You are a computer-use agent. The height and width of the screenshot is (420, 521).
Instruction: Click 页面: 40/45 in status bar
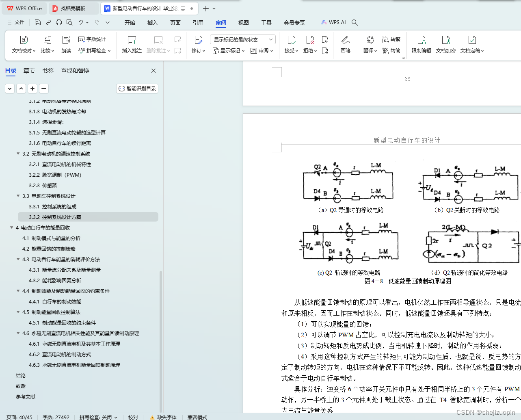click(19, 417)
